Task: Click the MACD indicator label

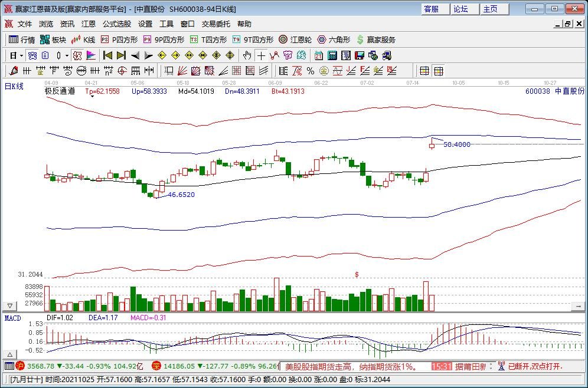Action: [x=13, y=318]
